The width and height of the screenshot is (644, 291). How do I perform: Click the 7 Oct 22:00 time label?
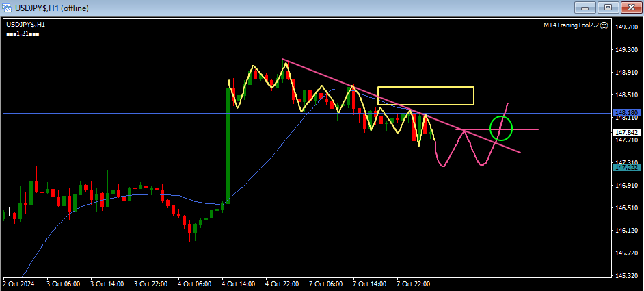point(413,283)
